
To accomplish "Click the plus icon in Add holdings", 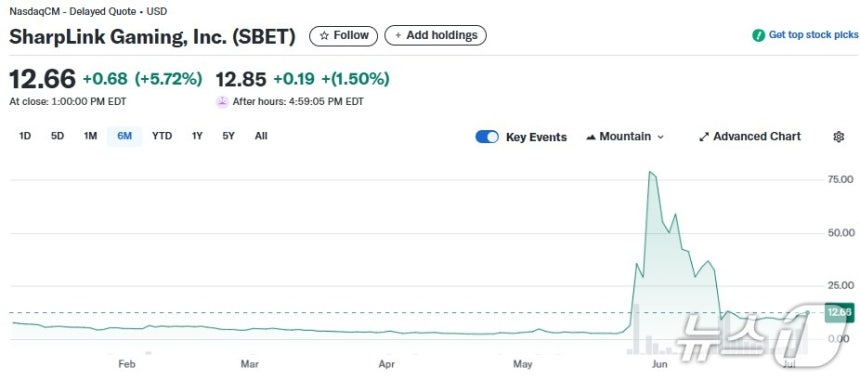I will click(398, 36).
